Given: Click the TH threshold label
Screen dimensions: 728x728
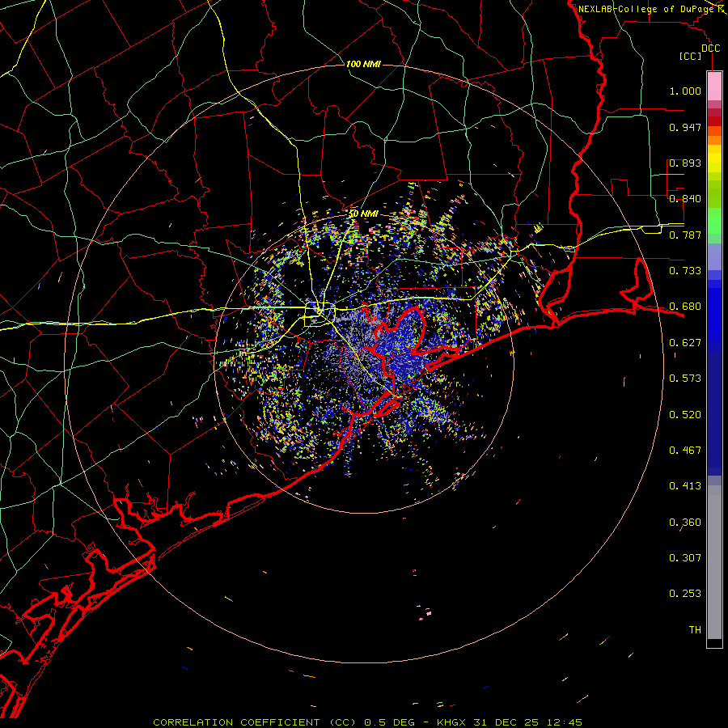Looking at the screenshot, I should click(x=695, y=630).
